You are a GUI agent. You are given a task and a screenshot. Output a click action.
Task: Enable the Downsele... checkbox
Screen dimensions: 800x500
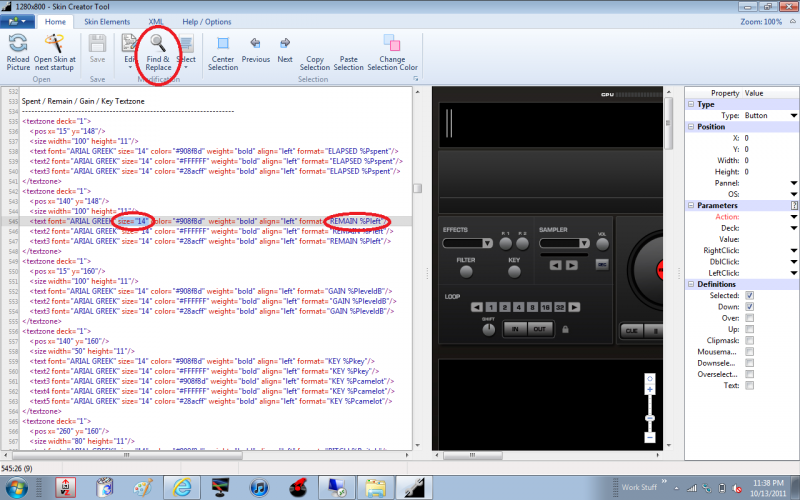click(749, 363)
